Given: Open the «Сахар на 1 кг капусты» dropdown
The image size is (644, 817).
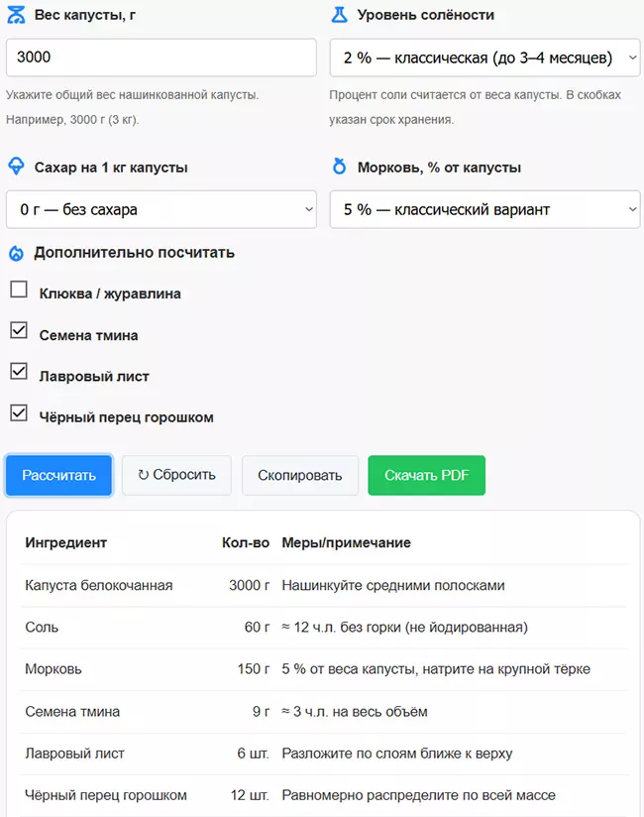Looking at the screenshot, I should [x=161, y=209].
